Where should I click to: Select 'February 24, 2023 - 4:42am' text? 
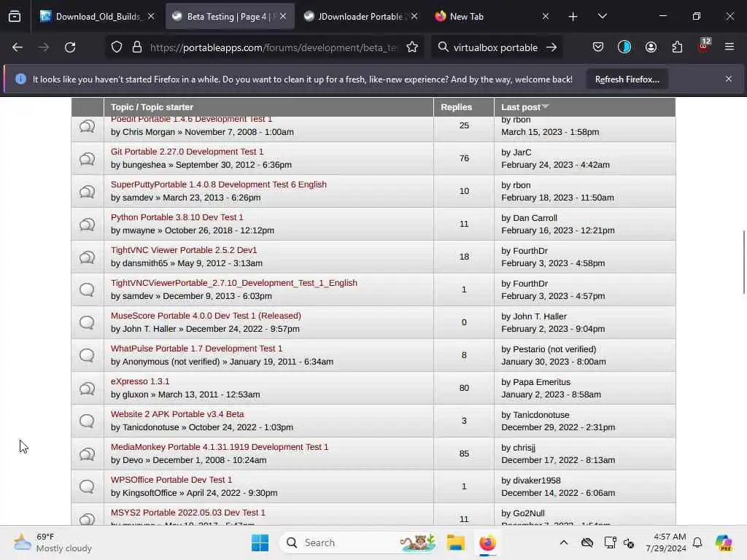[555, 165]
